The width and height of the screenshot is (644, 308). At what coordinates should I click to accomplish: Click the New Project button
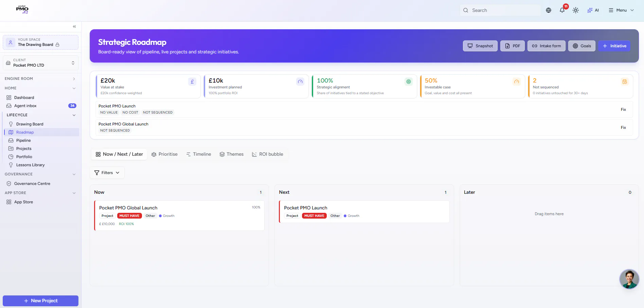(x=40, y=301)
